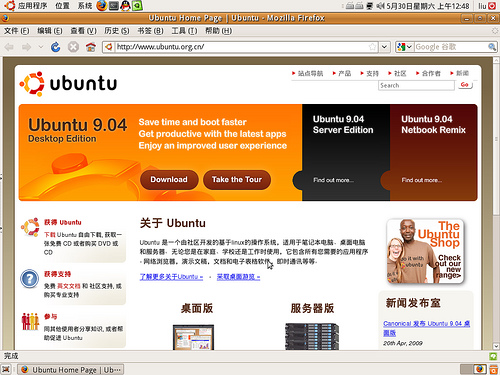Screen dimensions: 500x375
Task: Click the blue question mark support icon
Action: coord(30,279)
